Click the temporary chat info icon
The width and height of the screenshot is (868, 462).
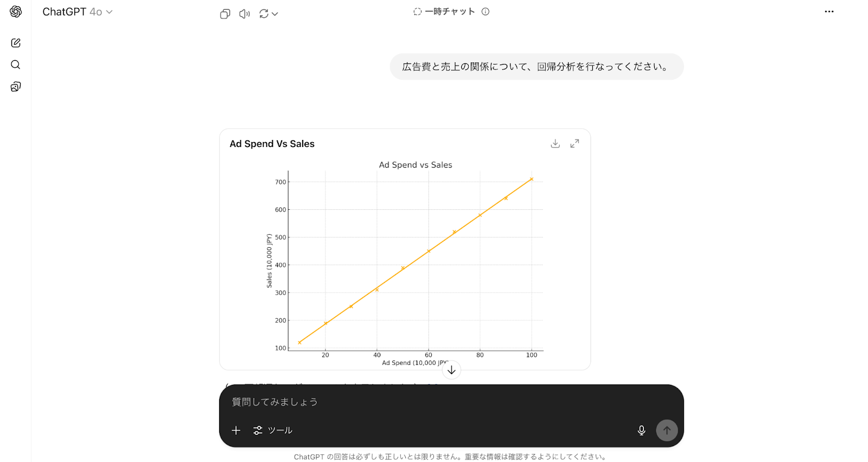(x=486, y=11)
